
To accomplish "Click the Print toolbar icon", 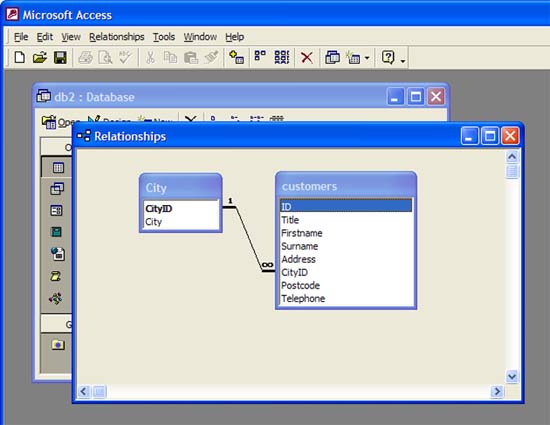I will click(x=85, y=57).
